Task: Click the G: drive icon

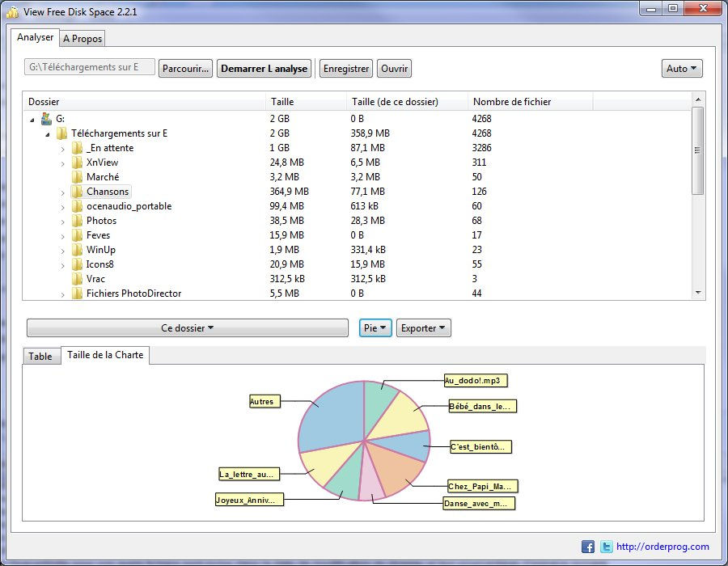Action: (46, 119)
